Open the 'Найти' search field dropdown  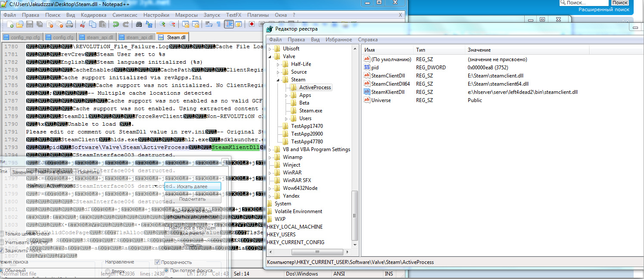tap(155, 186)
